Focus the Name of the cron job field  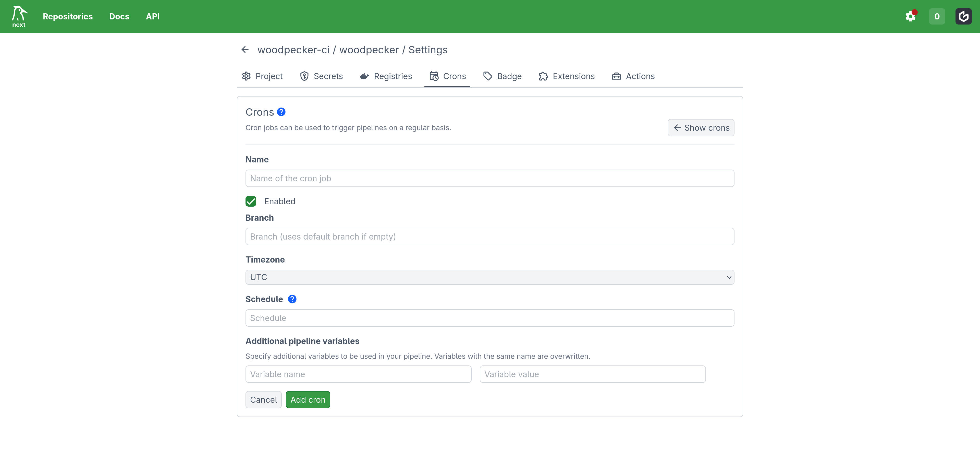point(490,178)
